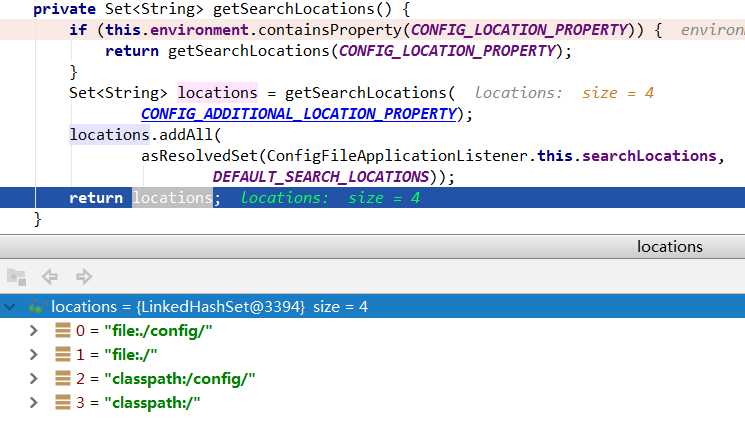Click the back arrow in inspector toolbar
This screenshot has height=426, width=745.
pos(50,276)
